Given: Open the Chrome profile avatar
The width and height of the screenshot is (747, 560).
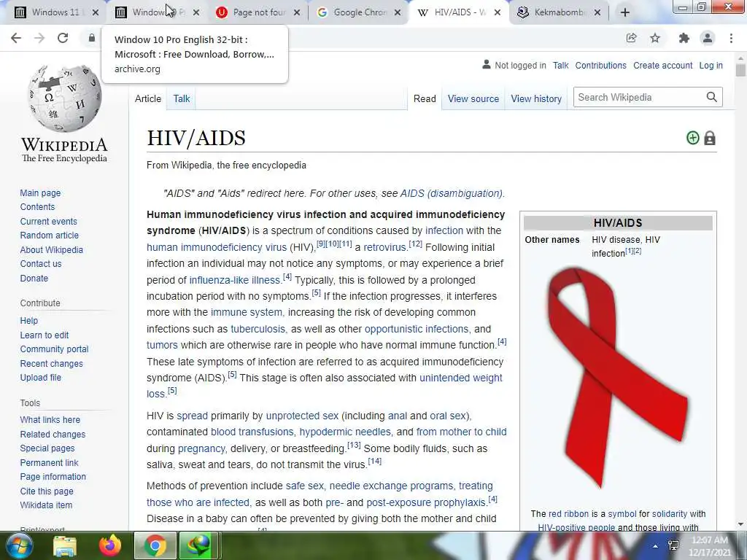Looking at the screenshot, I should (708, 38).
